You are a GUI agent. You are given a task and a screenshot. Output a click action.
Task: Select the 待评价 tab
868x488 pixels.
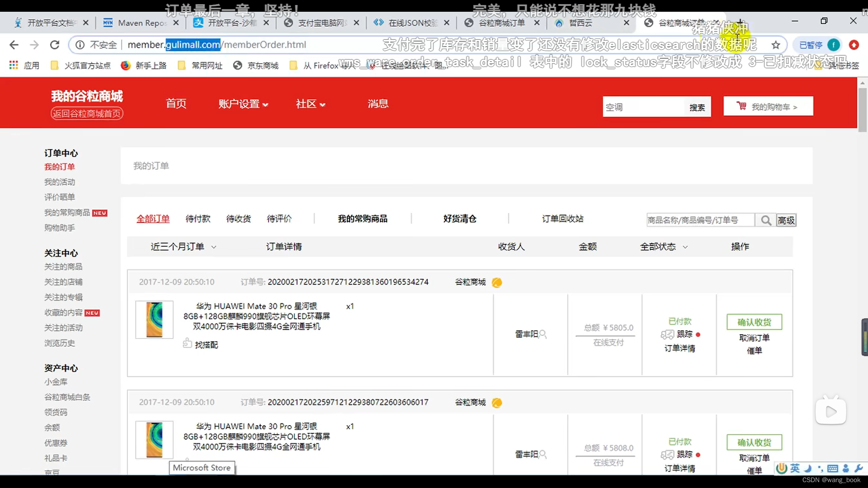coord(279,219)
